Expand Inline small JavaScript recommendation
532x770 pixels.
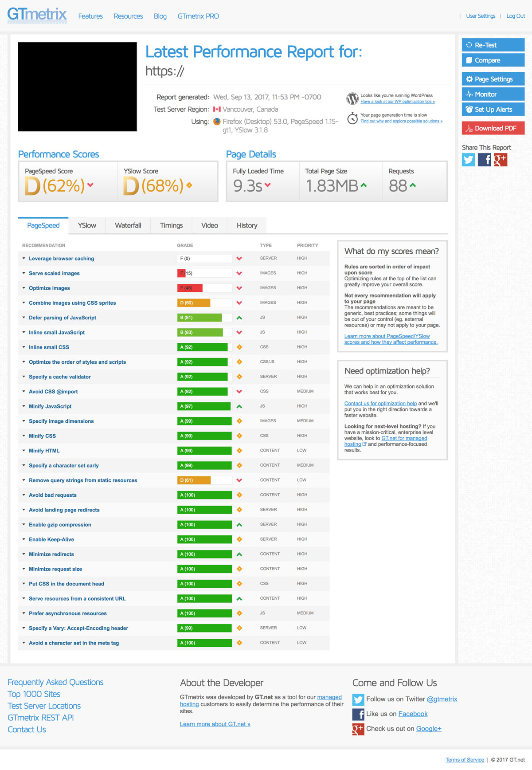(x=57, y=332)
